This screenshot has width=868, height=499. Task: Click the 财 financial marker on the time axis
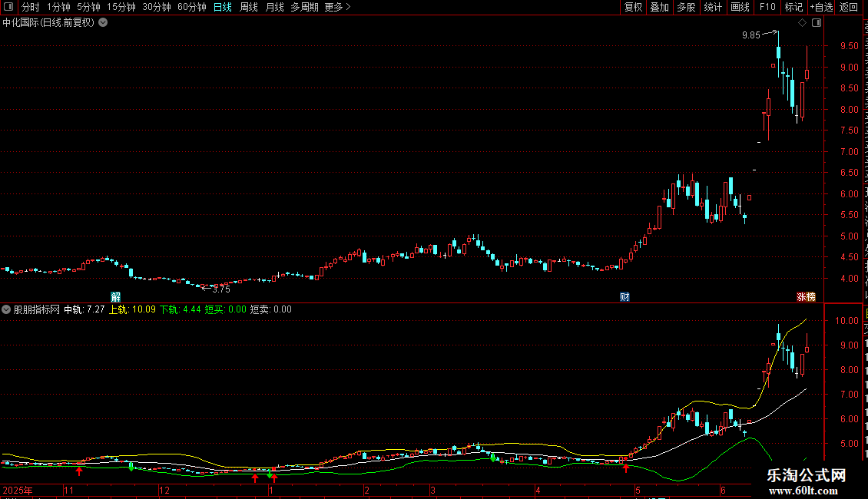[x=624, y=297]
